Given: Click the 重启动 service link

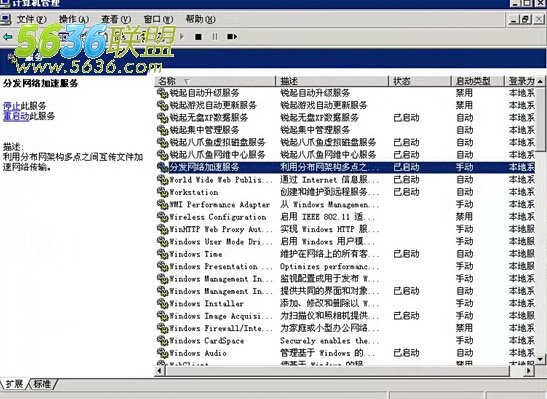Looking at the screenshot, I should click(16, 116).
